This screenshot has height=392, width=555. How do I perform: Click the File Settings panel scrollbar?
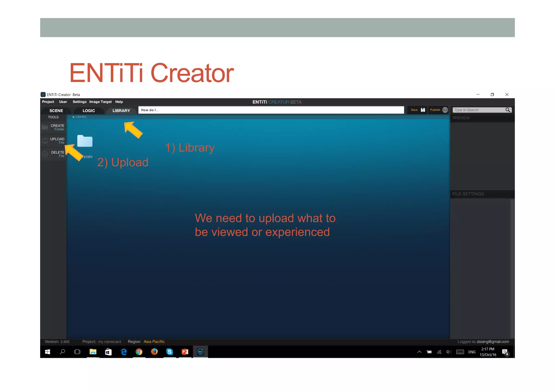(x=512, y=268)
